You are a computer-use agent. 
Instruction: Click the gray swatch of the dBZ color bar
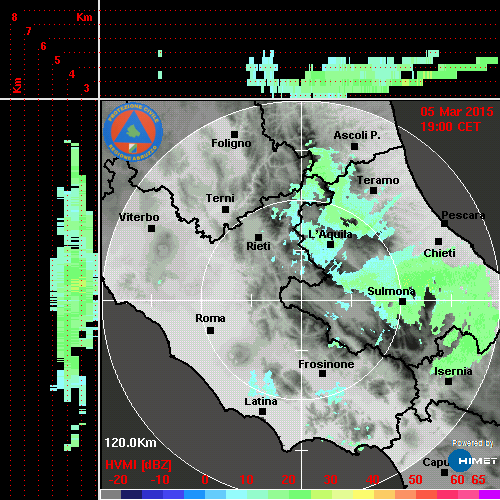click(x=111, y=495)
